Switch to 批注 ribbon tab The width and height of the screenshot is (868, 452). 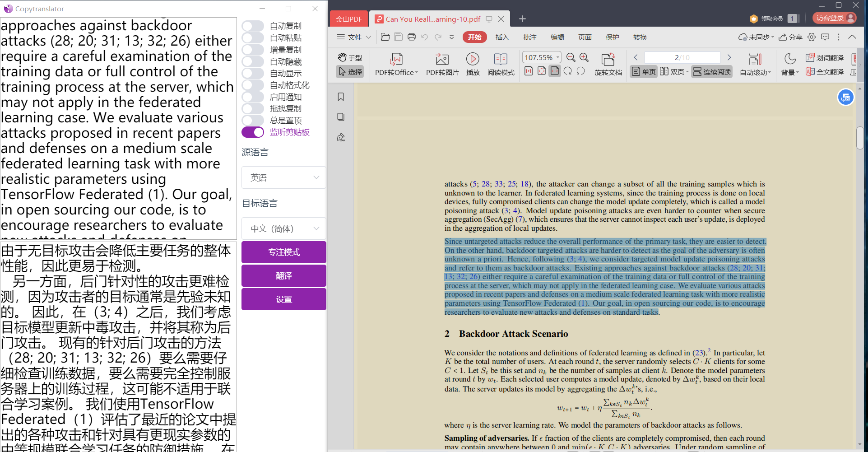529,37
